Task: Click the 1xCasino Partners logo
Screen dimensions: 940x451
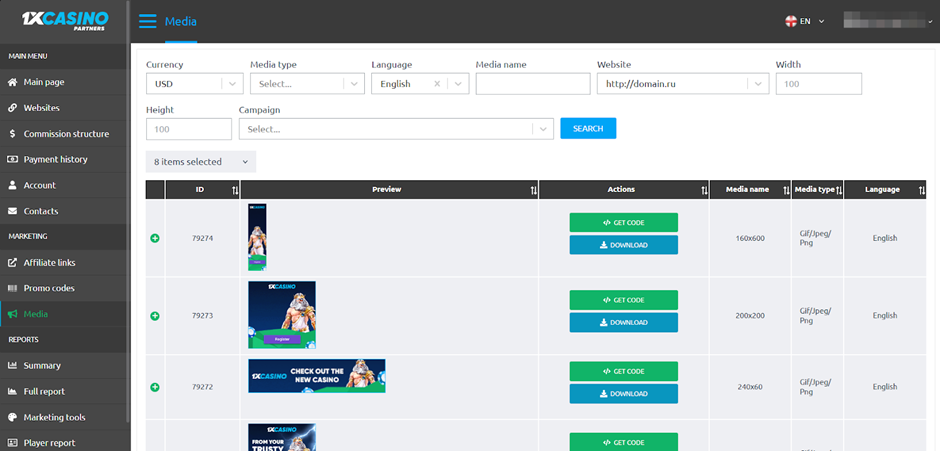Action: coord(65,21)
